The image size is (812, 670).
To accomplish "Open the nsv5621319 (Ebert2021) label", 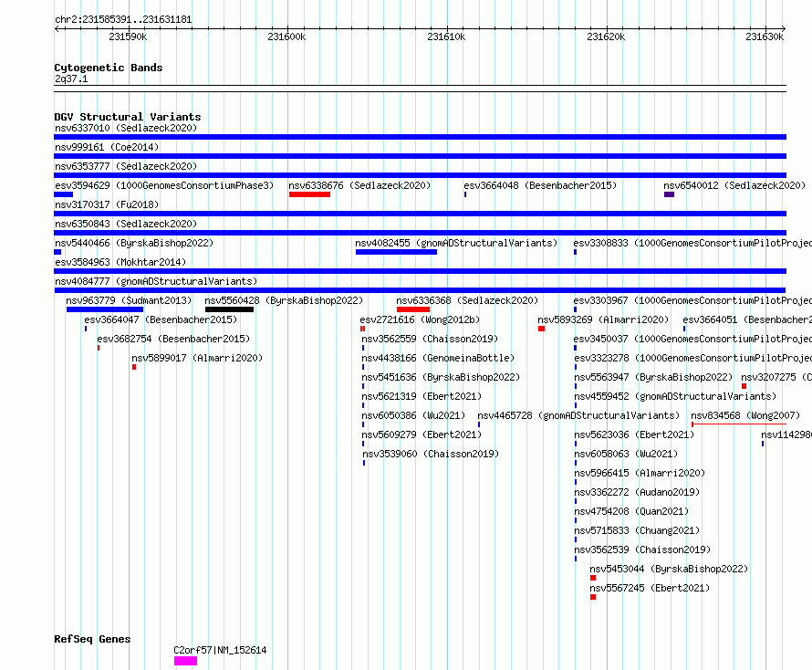I will 422,396.
